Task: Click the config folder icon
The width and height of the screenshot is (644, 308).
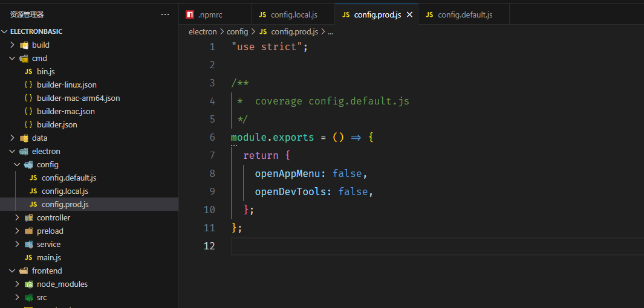Action: click(x=28, y=164)
